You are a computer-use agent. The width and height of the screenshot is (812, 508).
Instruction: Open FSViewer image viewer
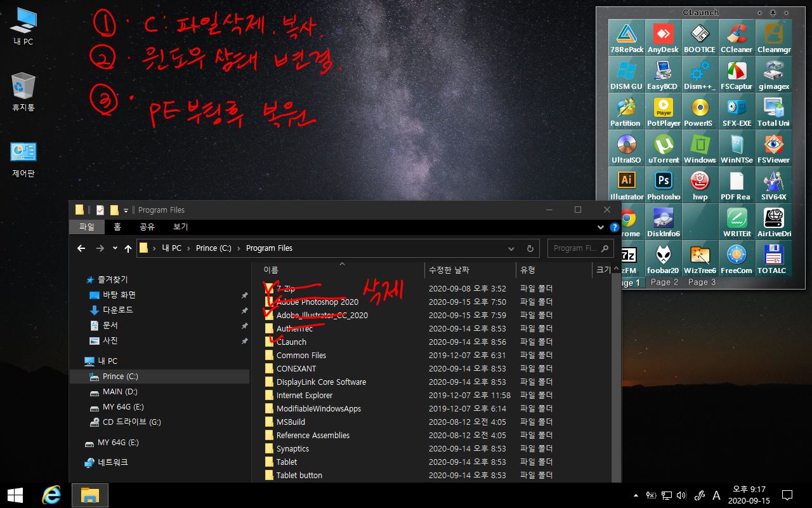pyautogui.click(x=774, y=148)
